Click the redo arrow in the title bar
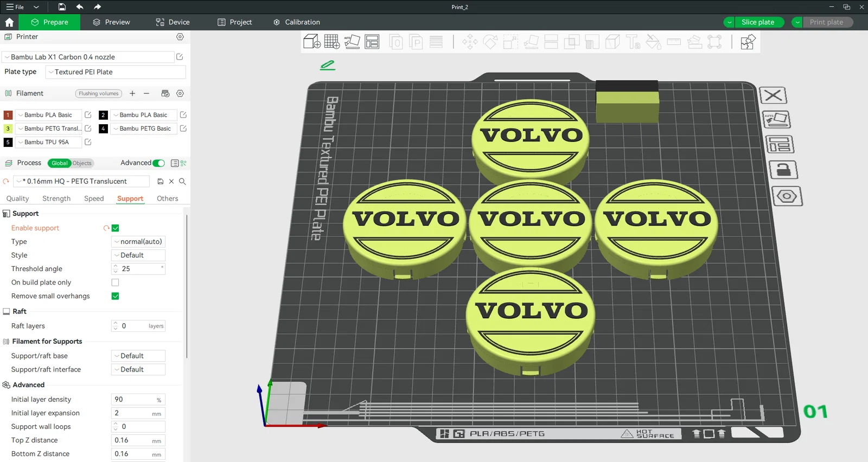 coord(98,7)
